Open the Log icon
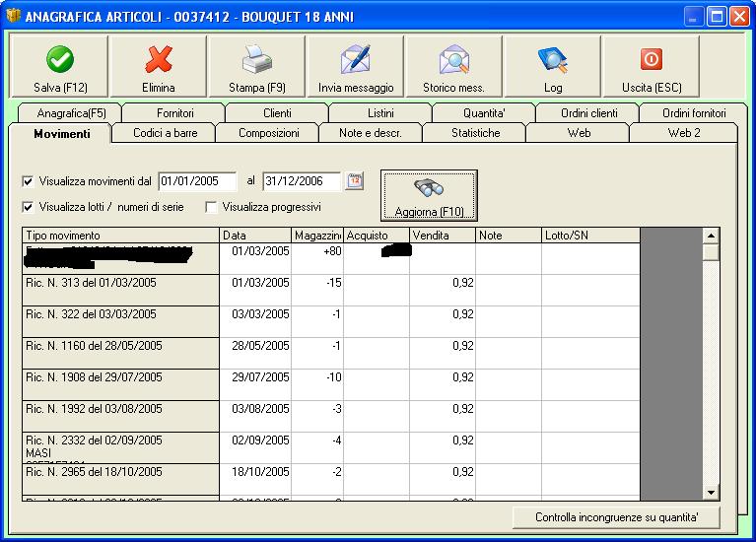 tap(552, 60)
